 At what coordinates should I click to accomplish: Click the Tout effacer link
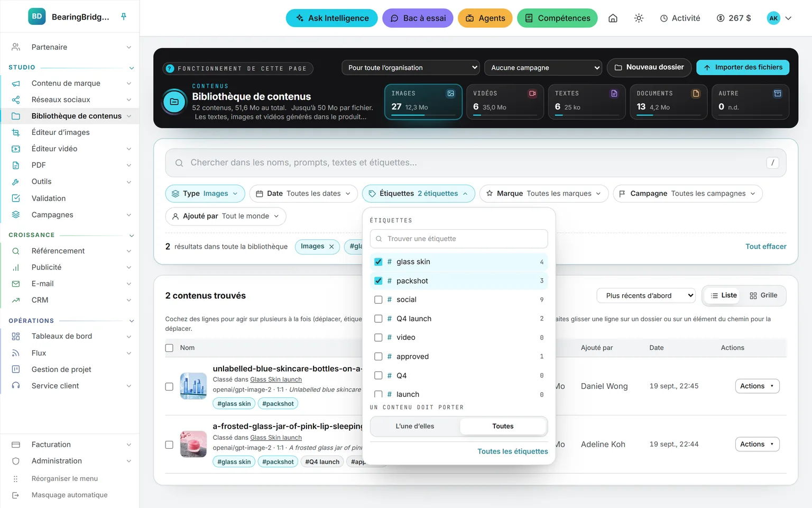[765, 247]
